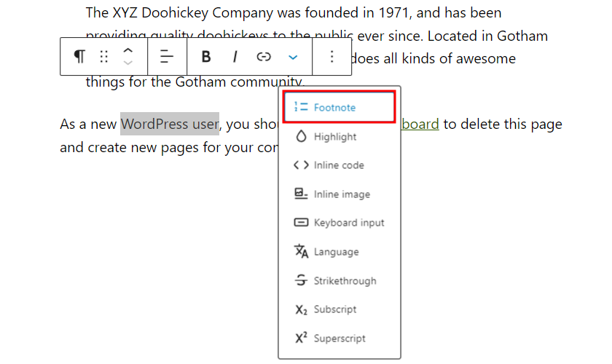Move block down with the downward chevron

[128, 63]
